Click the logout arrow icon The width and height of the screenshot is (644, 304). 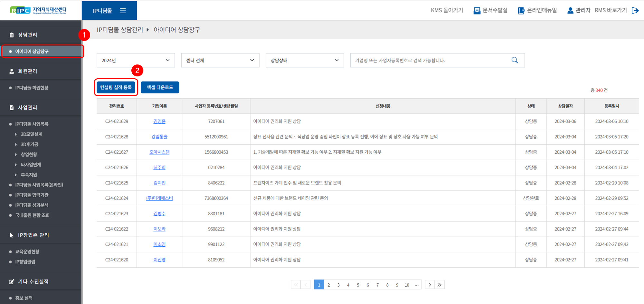(635, 11)
